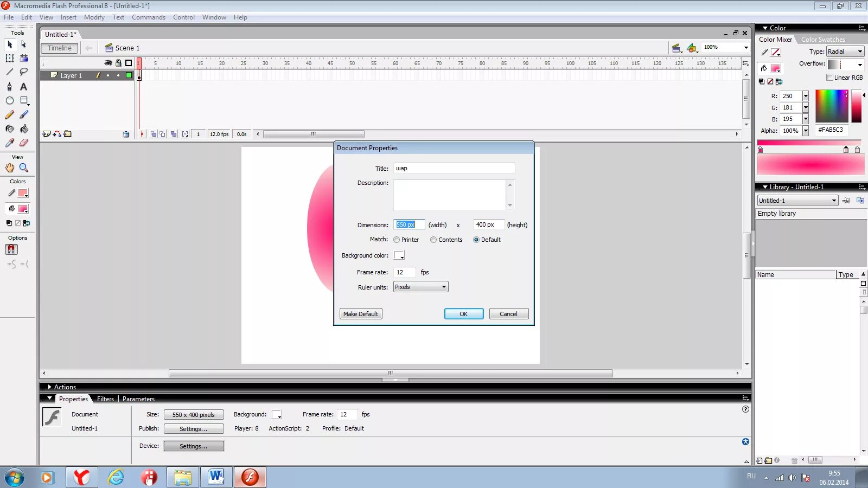Click Background color swatch in dialog
The image size is (868, 488).
[399, 255]
